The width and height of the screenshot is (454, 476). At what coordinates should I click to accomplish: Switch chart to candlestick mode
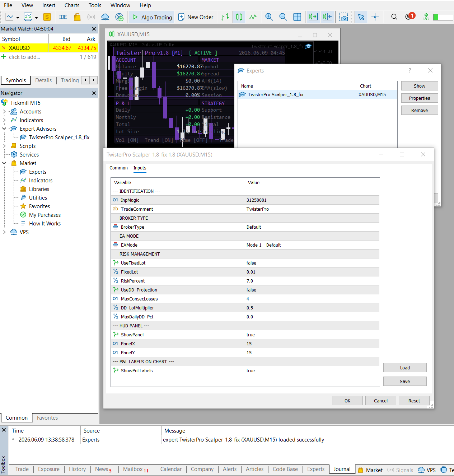(239, 17)
